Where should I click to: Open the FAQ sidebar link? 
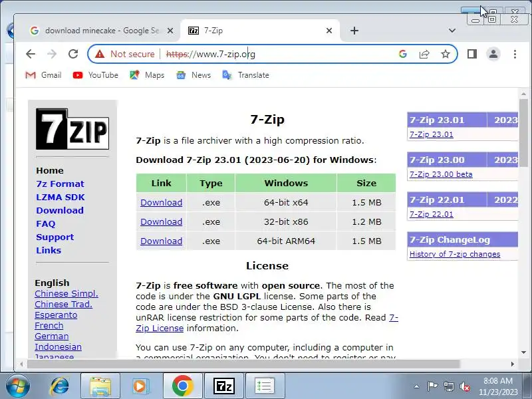(x=45, y=224)
